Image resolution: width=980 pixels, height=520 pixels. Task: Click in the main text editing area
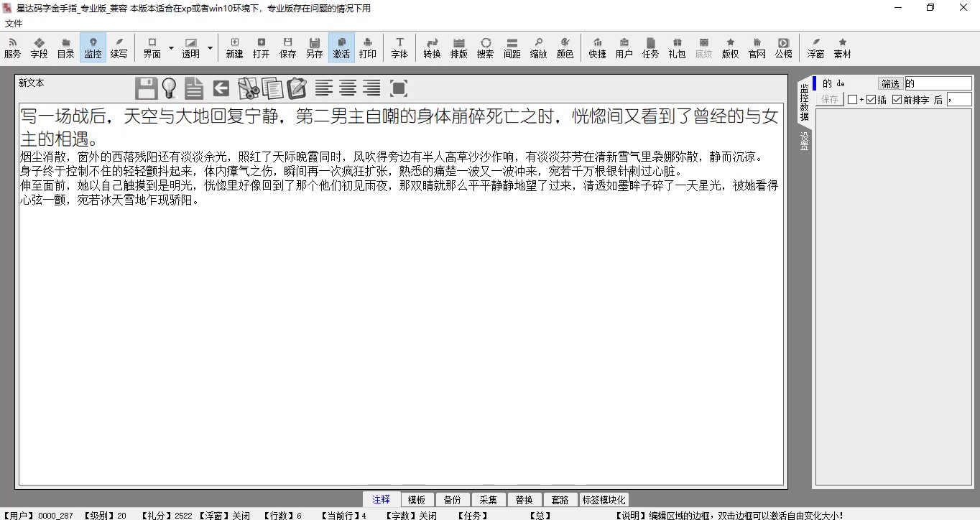coord(401,294)
